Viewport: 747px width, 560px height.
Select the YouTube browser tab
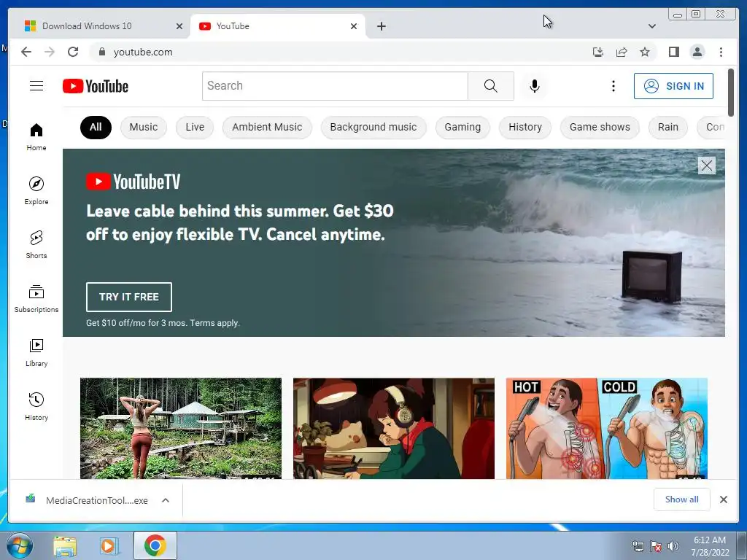[278, 26]
